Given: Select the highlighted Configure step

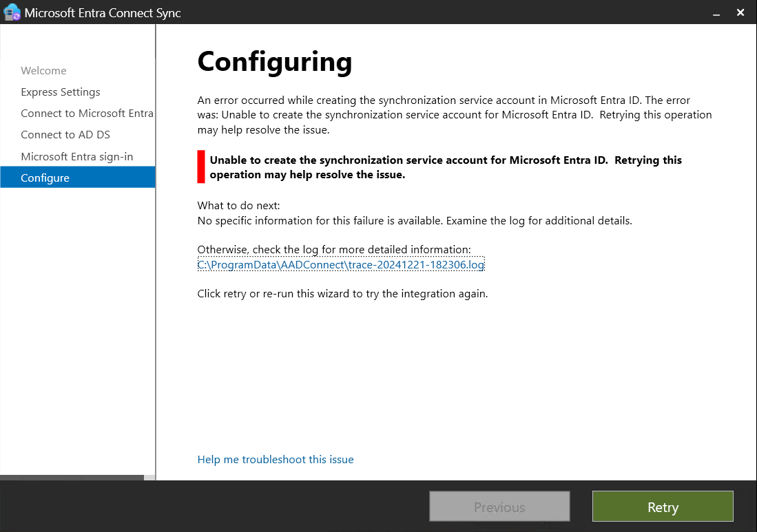Looking at the screenshot, I should [x=45, y=178].
